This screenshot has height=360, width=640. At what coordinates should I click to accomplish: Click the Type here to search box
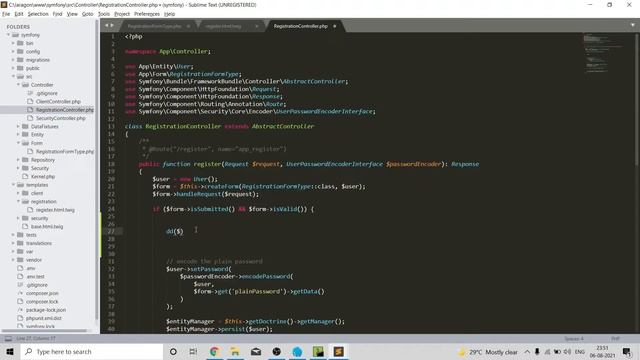pyautogui.click(x=92, y=351)
